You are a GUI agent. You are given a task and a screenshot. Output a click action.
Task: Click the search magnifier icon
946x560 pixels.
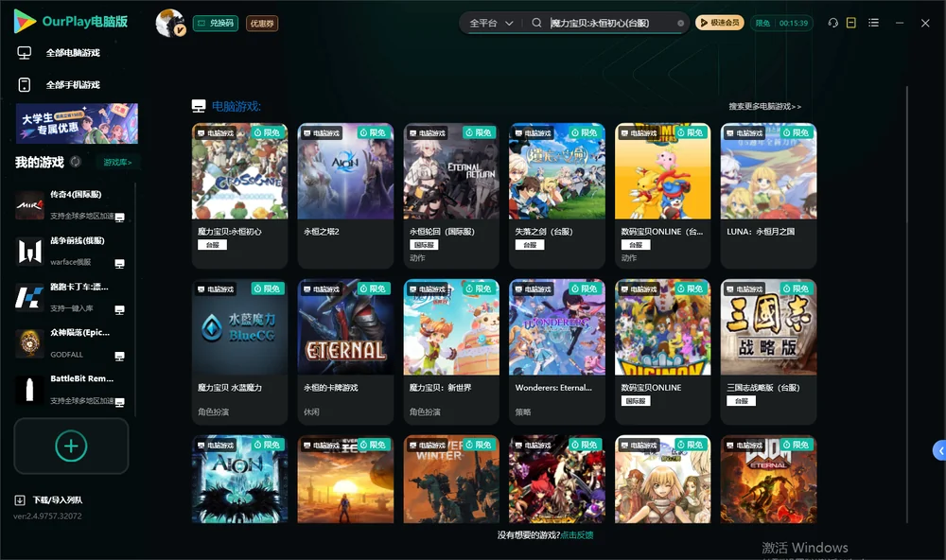click(x=536, y=23)
